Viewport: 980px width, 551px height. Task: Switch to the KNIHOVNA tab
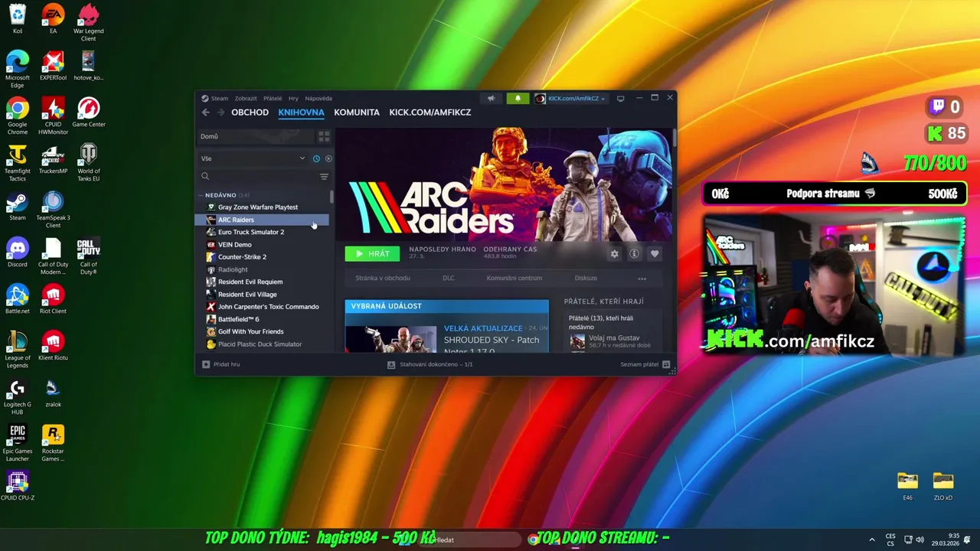(302, 112)
